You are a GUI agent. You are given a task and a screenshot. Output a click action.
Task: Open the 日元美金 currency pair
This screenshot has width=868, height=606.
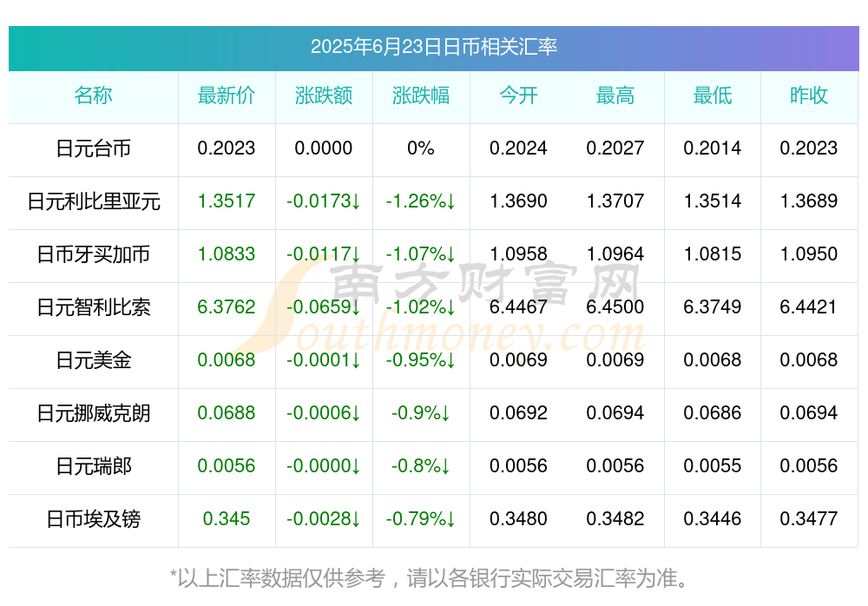point(94,360)
